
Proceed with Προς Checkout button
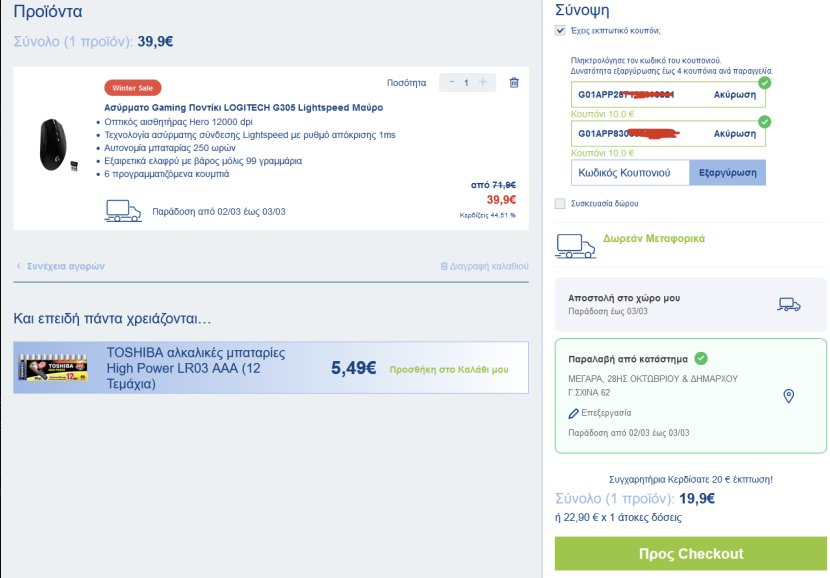point(690,554)
